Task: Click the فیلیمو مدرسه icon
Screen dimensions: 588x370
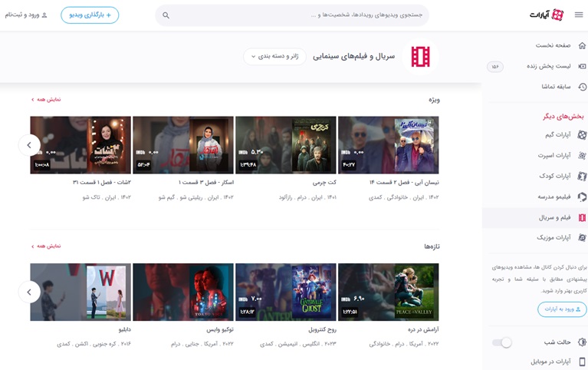Action: (x=582, y=197)
